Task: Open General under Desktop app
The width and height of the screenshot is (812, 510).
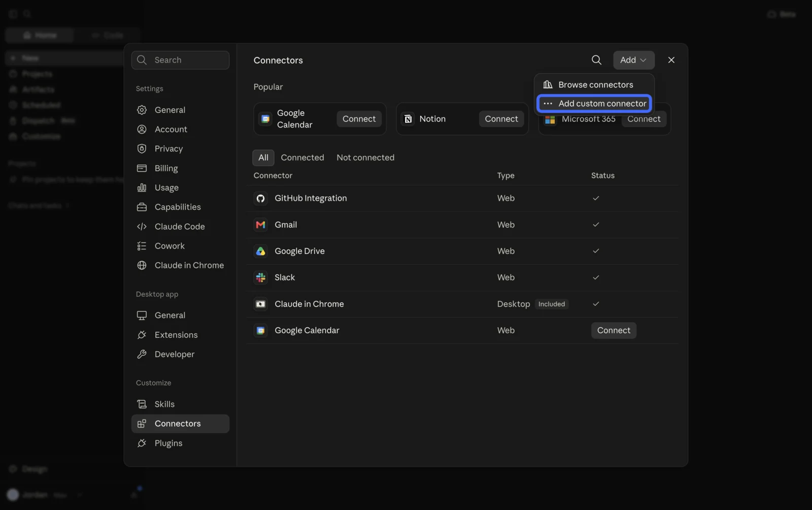Action: click(x=180, y=315)
